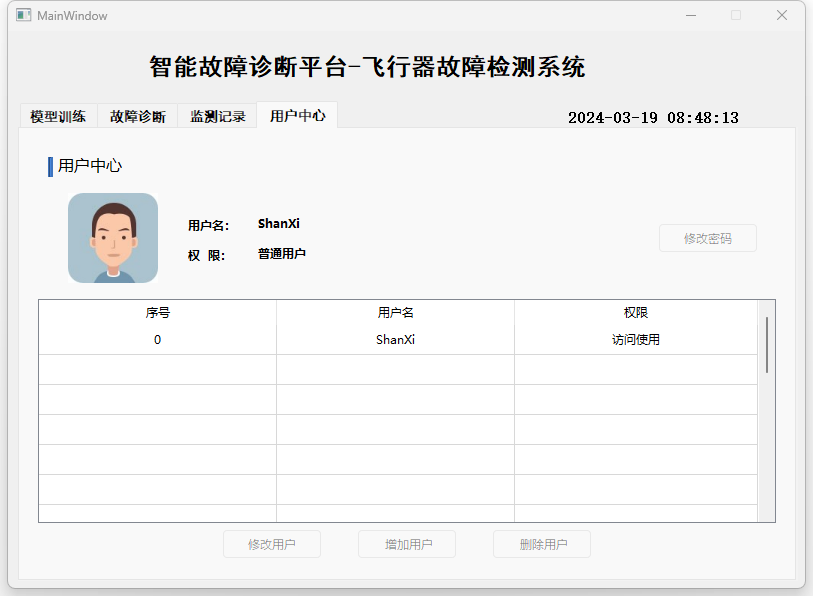813x596 pixels.
Task: Click the 访问使用 permission cell
Action: [636, 340]
